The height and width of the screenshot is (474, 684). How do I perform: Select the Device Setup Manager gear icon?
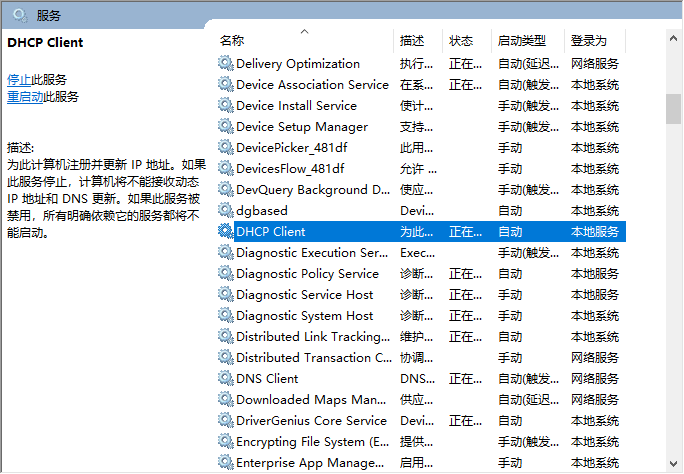225,127
